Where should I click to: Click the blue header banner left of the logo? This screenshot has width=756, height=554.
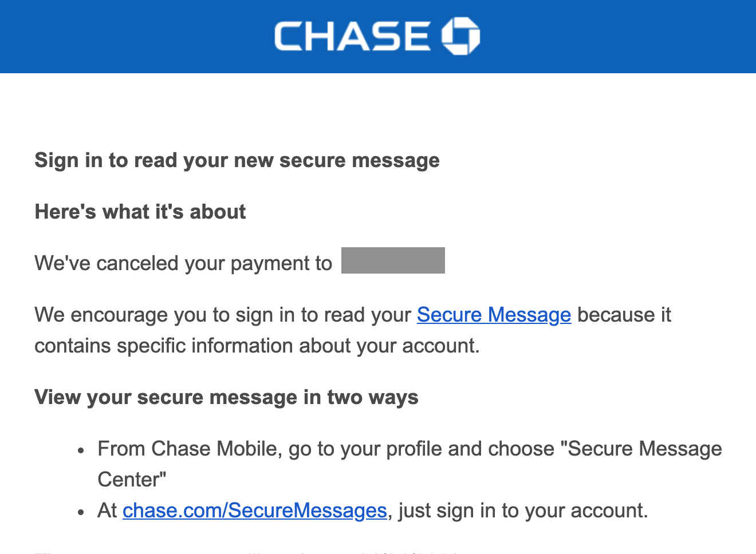click(137, 37)
